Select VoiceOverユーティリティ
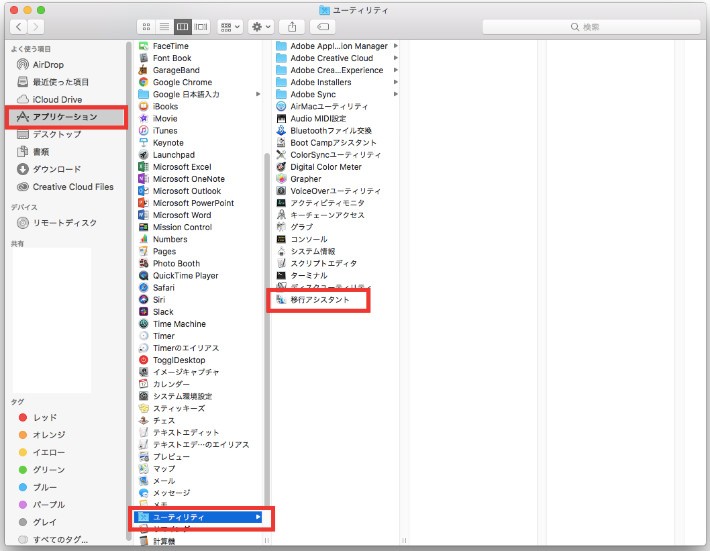 [x=336, y=191]
